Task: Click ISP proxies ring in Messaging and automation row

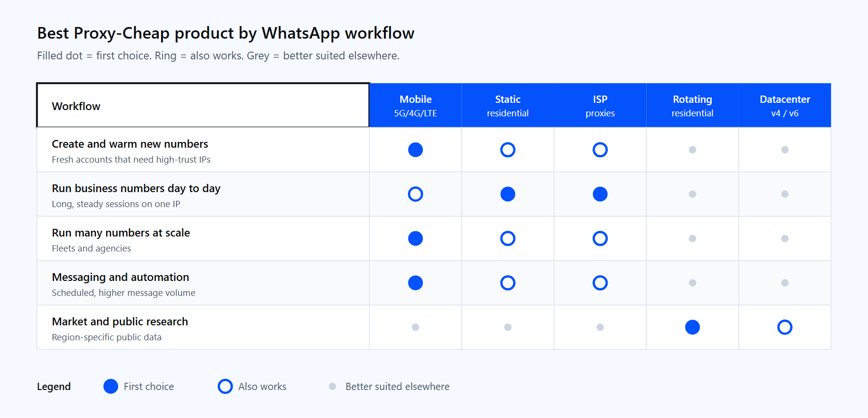Action: coord(600,283)
